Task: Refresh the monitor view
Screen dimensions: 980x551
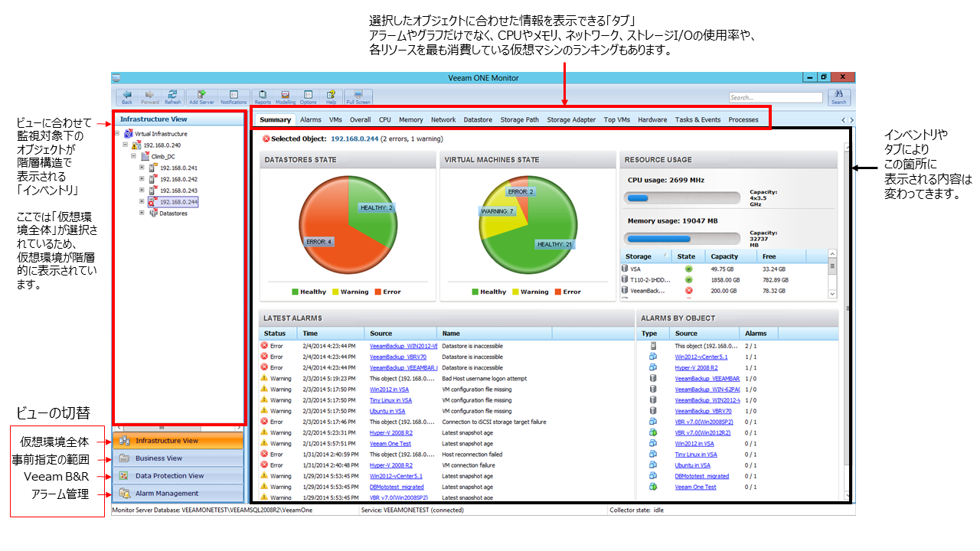Action: [x=173, y=96]
